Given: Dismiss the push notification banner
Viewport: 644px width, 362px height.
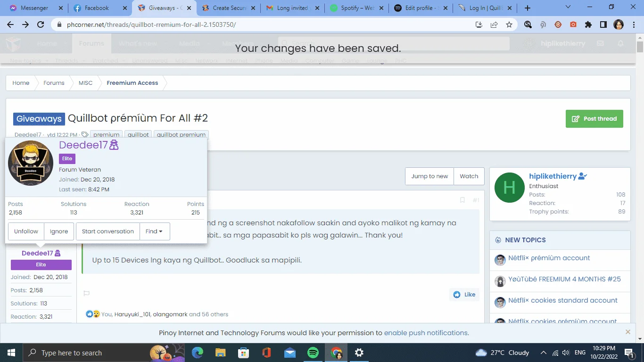Looking at the screenshot, I should click(628, 332).
